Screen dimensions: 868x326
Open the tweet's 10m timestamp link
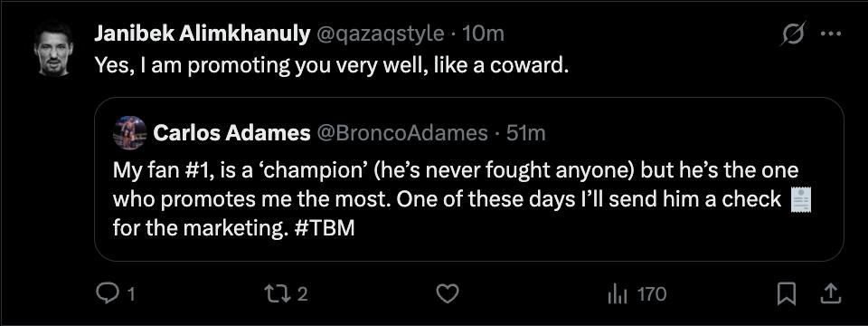[x=482, y=34]
